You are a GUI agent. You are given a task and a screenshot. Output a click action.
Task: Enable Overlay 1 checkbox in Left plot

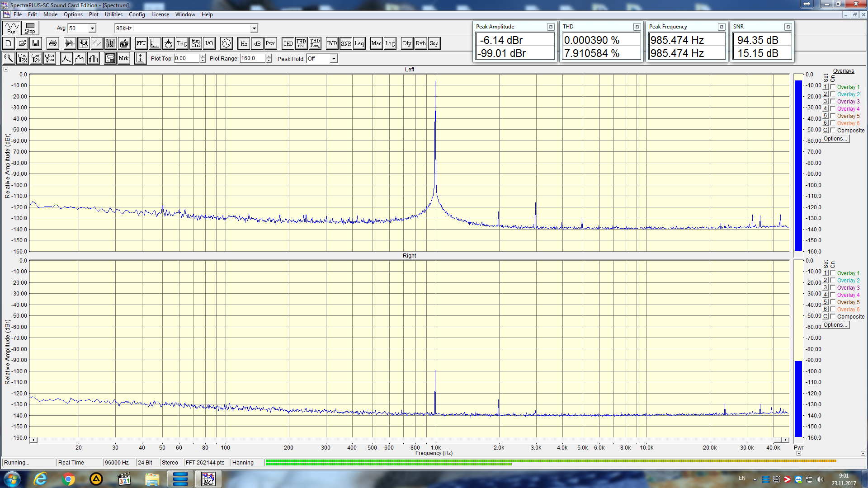tap(833, 87)
